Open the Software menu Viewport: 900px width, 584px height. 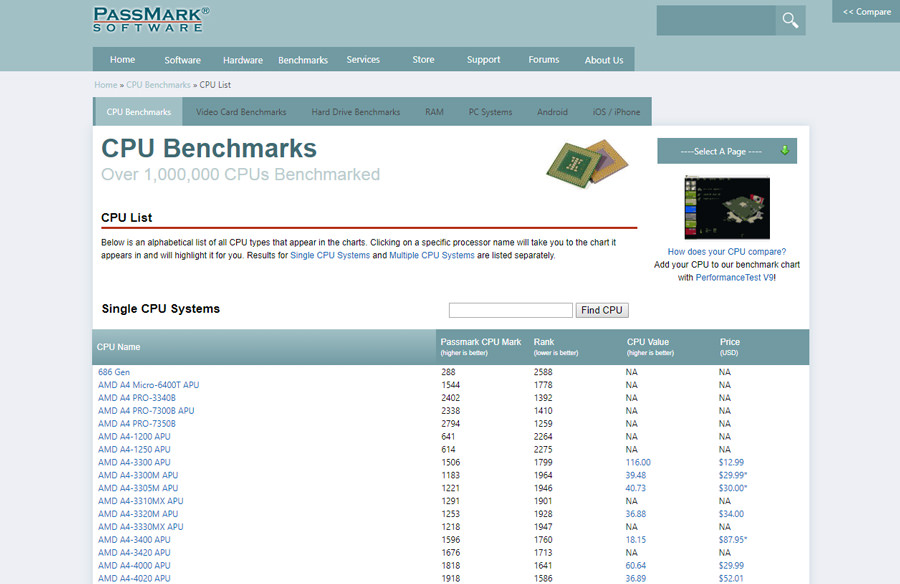tap(183, 60)
